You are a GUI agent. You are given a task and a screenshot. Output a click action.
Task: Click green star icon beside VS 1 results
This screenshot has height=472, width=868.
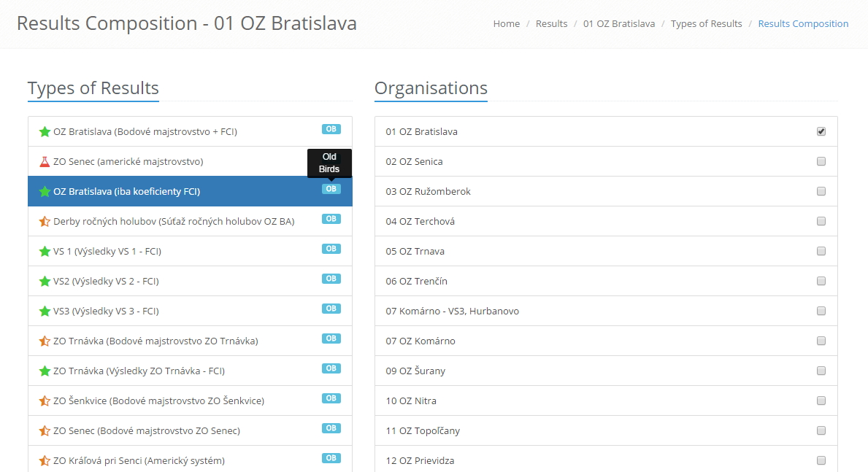tap(45, 252)
